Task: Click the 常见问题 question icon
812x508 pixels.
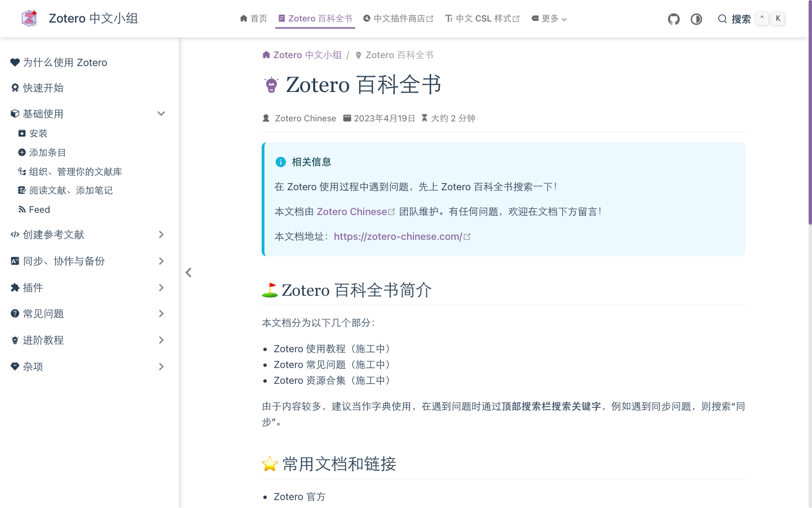Action: (15, 314)
